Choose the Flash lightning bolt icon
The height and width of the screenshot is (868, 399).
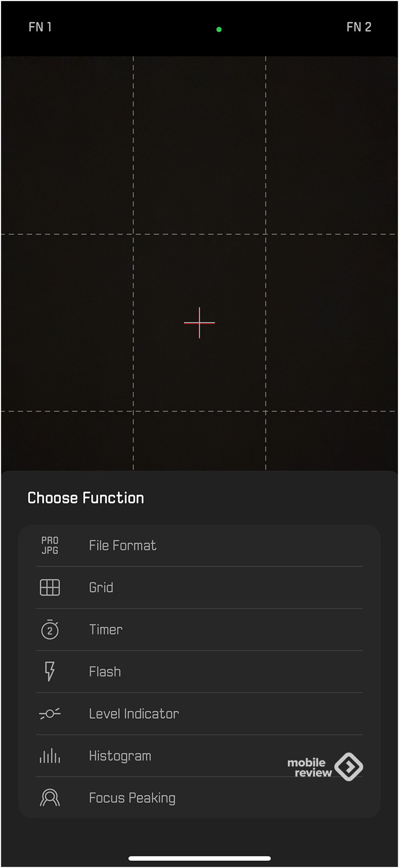[x=50, y=672]
